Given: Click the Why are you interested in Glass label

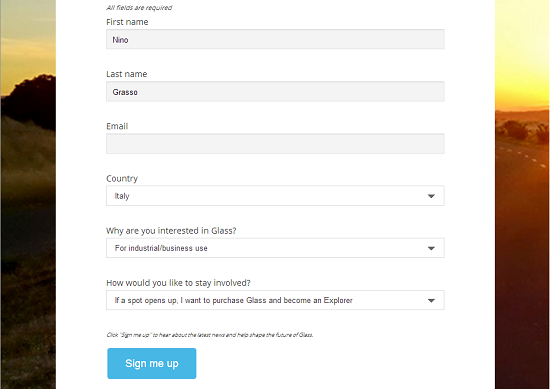Looking at the screenshot, I should click(171, 231).
